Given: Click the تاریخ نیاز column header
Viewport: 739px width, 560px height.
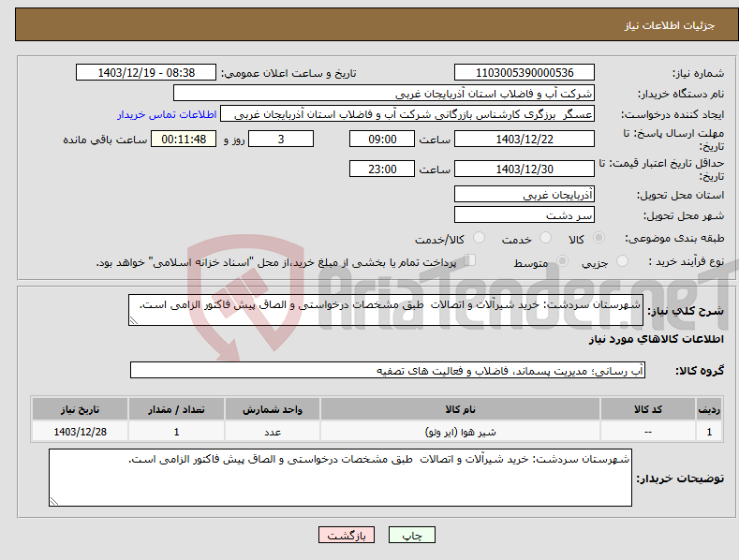Looking at the screenshot, I should 81,409.
